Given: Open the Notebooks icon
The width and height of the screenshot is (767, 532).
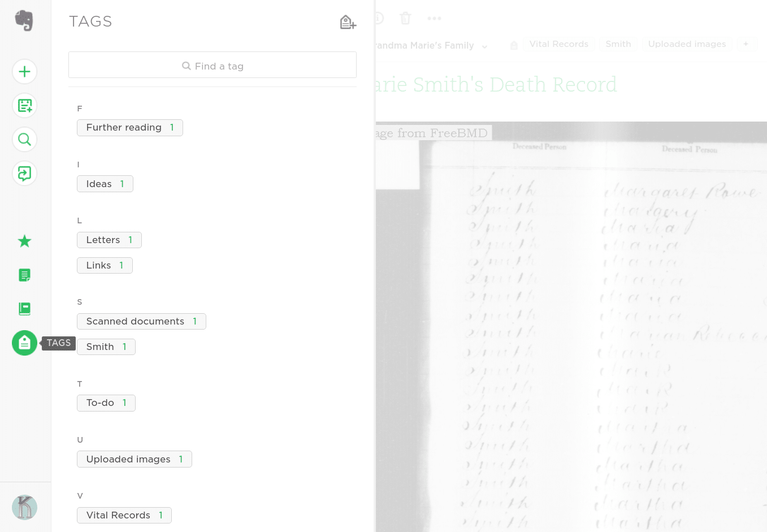Looking at the screenshot, I should coord(24,309).
